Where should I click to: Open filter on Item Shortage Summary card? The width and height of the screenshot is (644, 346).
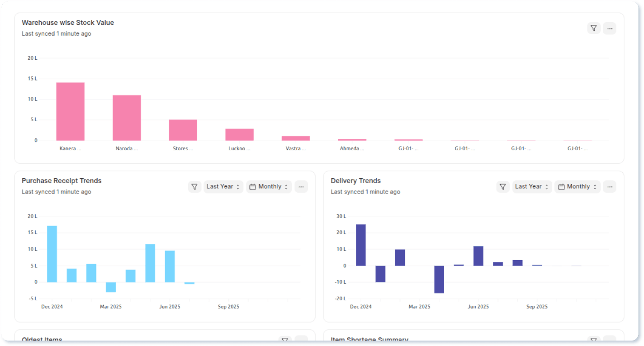pos(593,340)
